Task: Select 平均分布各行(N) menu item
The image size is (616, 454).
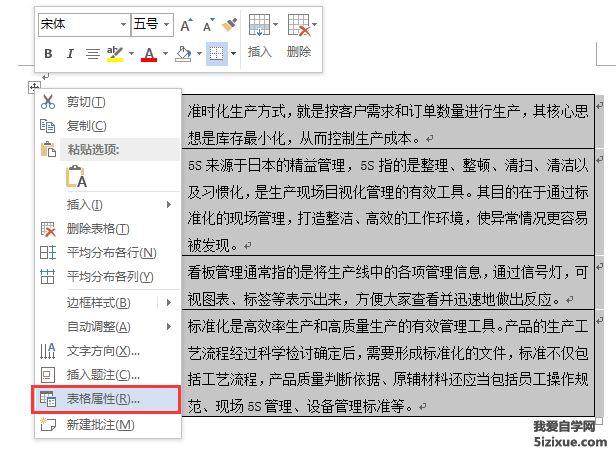Action: (x=108, y=253)
